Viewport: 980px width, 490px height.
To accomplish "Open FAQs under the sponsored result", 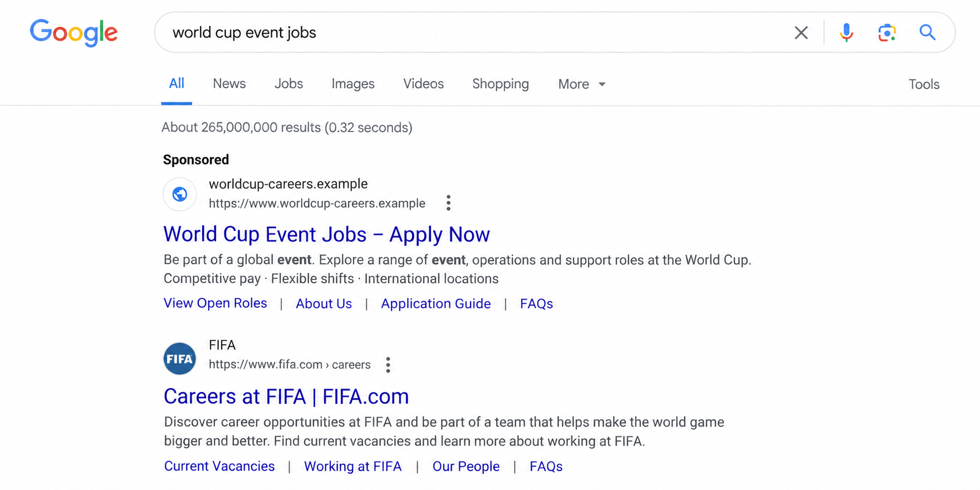I will click(536, 304).
